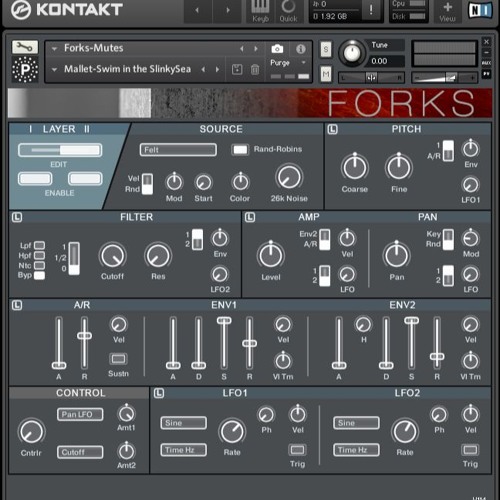Select the Ntc filter type
The image size is (500, 500).
pos(39,265)
